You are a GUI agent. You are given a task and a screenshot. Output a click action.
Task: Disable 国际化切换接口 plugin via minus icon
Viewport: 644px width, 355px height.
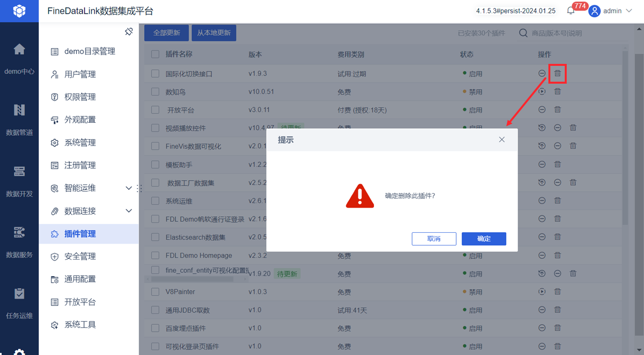tap(542, 73)
